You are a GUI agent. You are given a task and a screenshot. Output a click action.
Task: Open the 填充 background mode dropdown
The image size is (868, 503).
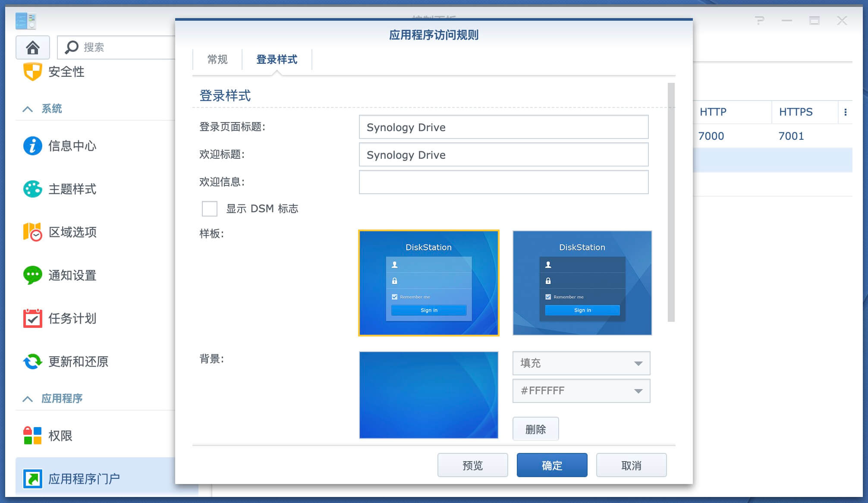click(x=581, y=363)
